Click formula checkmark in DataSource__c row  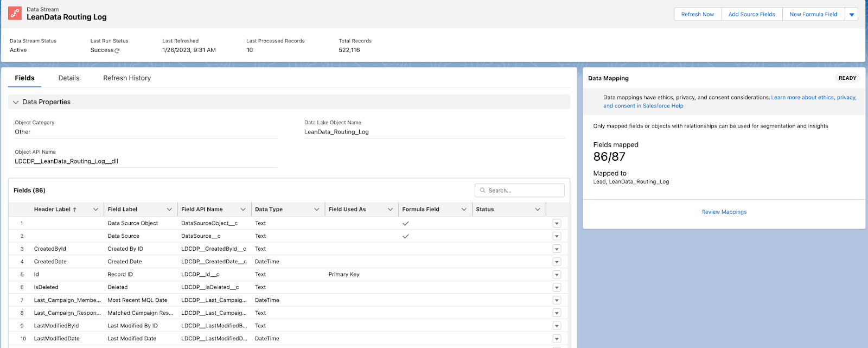tap(406, 236)
